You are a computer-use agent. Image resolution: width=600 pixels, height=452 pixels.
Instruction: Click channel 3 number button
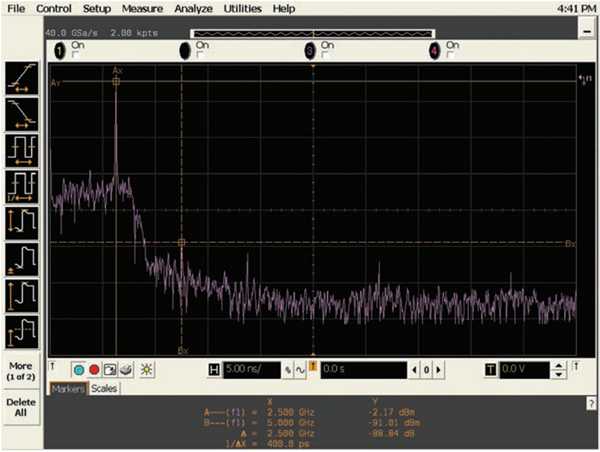click(310, 51)
